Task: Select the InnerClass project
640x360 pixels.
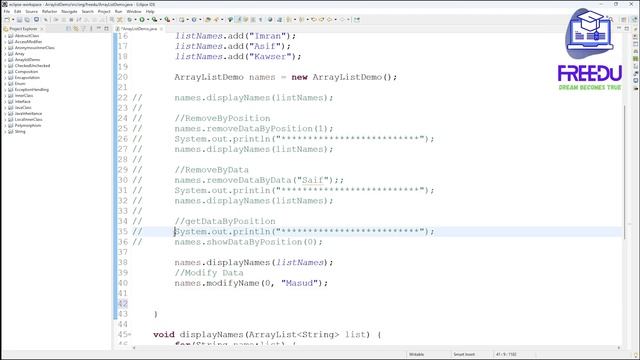Action: [x=24, y=96]
